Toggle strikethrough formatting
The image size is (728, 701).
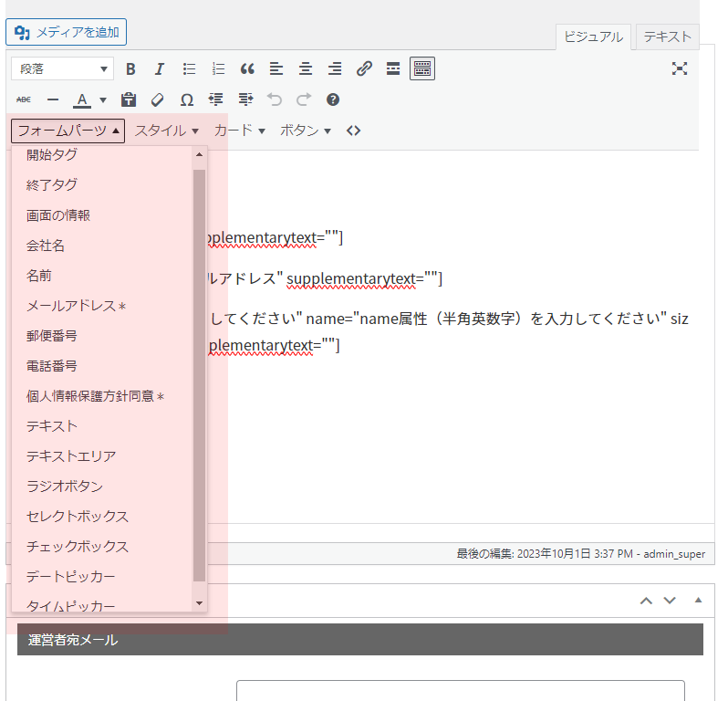pos(24,99)
